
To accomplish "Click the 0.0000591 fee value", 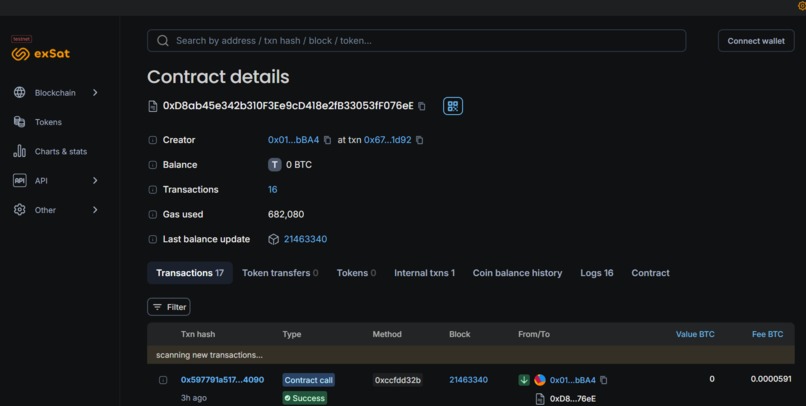I will click(x=771, y=379).
